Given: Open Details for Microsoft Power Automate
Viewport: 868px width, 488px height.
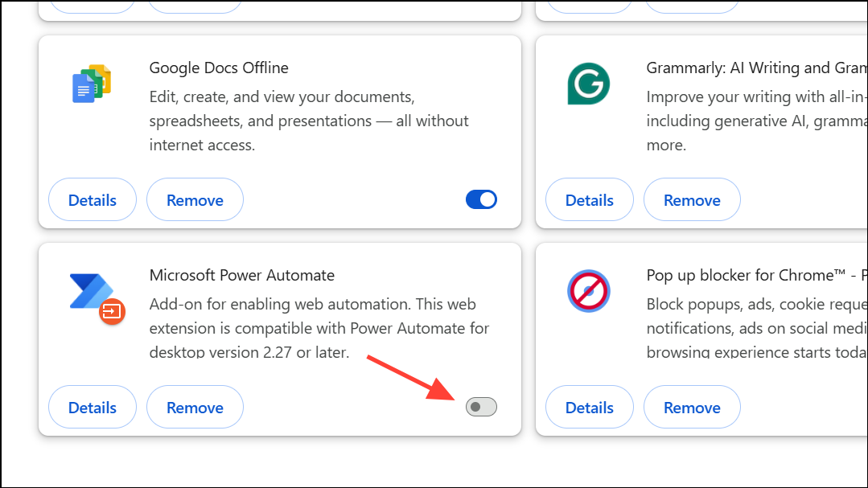Looking at the screenshot, I should 92,406.
